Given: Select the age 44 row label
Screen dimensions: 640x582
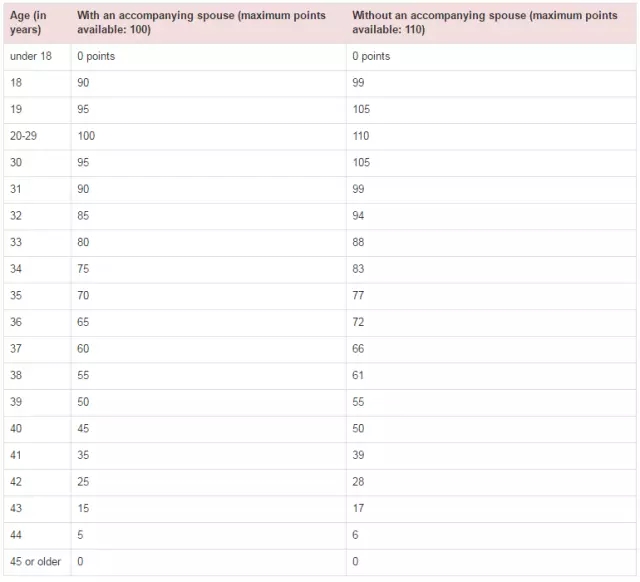Looking at the screenshot, I should coord(16,535).
